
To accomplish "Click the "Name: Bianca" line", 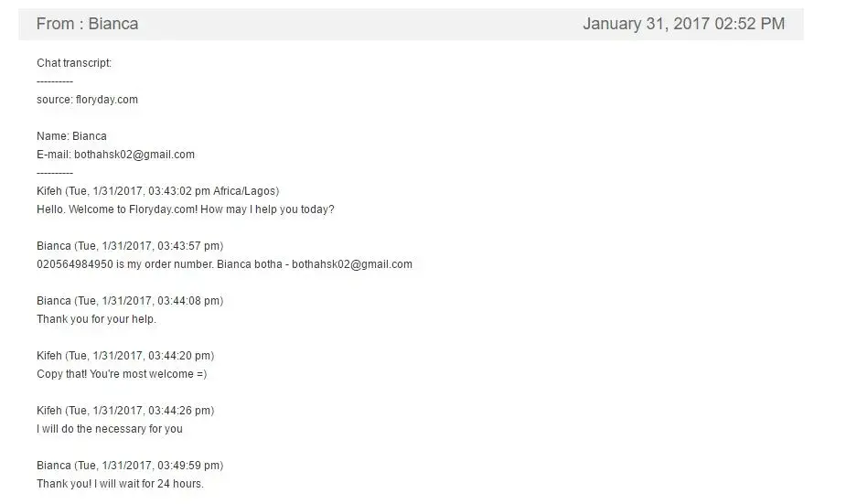I will (x=71, y=136).
